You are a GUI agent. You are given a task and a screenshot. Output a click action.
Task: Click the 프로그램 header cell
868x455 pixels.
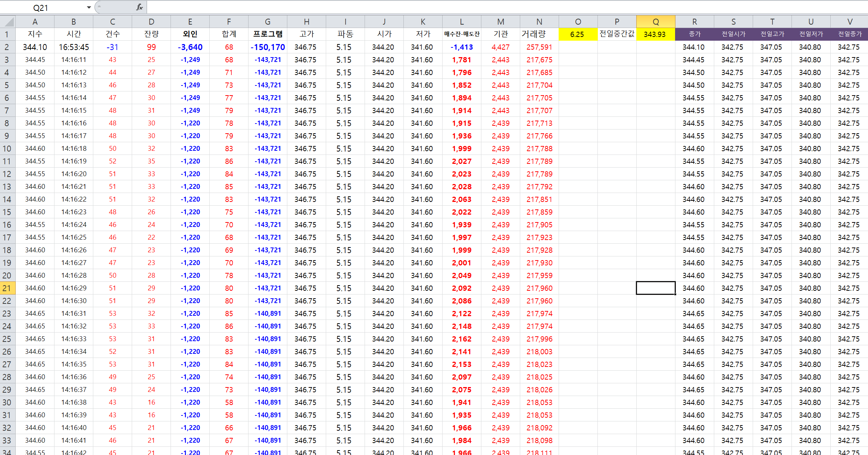coord(268,34)
